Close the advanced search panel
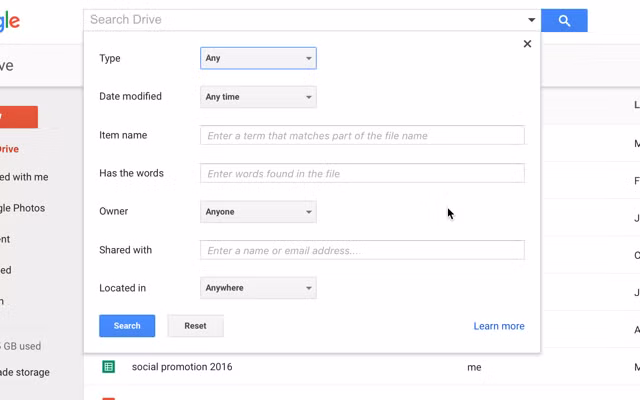Screen dimensions: 640x400 coord(527,44)
